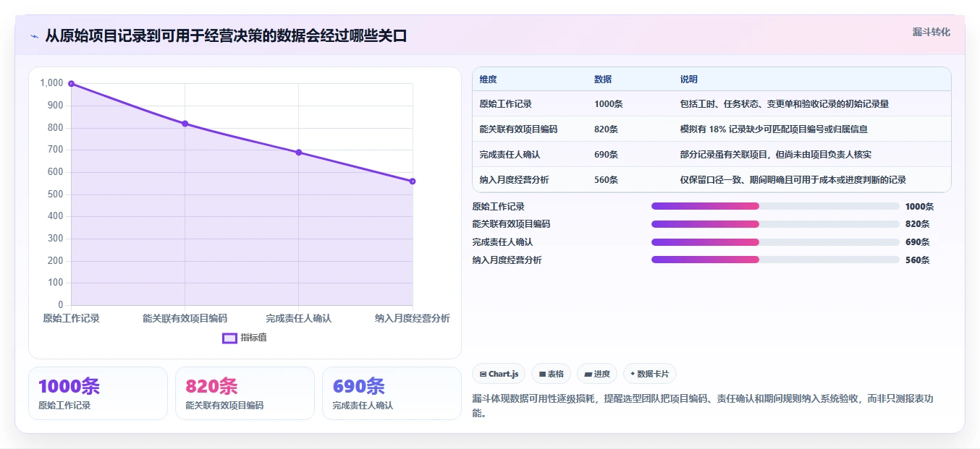
Task: Click the 560条 table cell
Action: (x=606, y=180)
